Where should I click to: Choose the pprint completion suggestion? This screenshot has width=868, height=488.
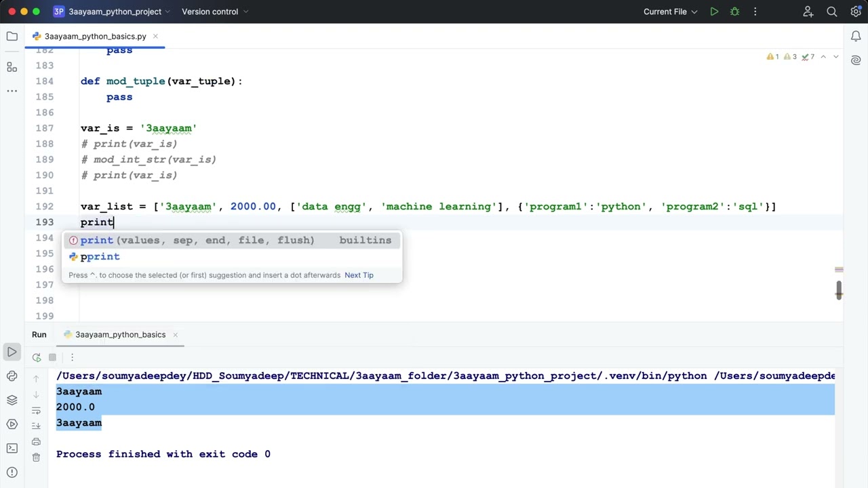[100, 257]
